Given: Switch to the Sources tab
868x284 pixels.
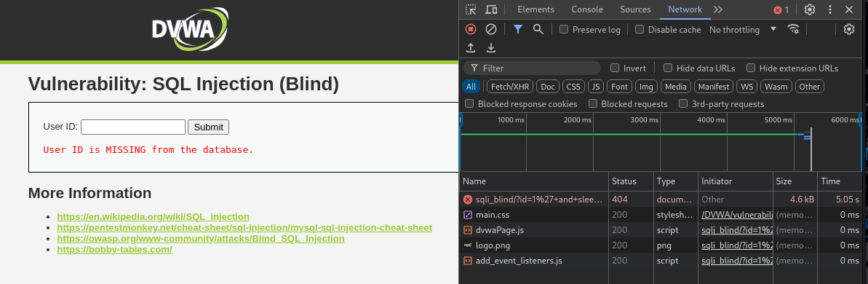Looking at the screenshot, I should (x=635, y=9).
